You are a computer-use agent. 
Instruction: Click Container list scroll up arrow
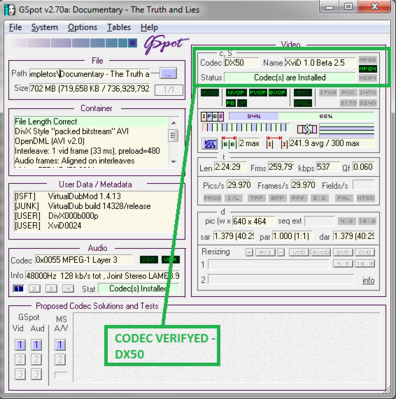[x=173, y=123]
